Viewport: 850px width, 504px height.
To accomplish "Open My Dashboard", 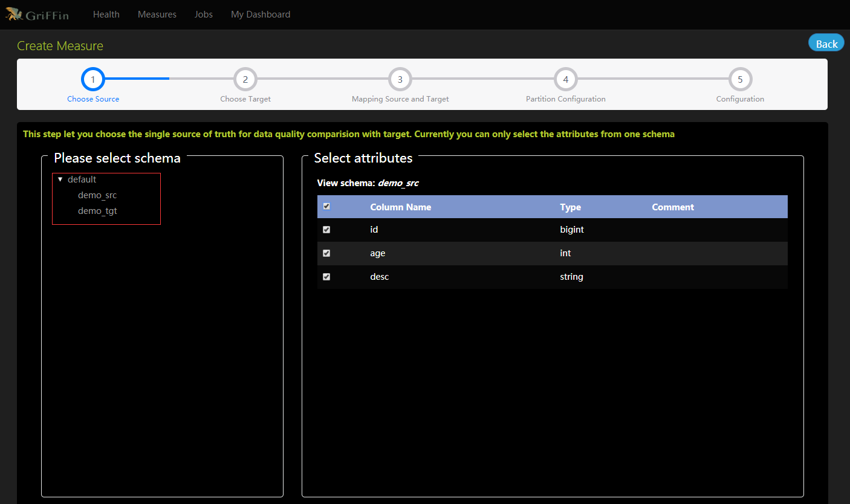I will [x=261, y=15].
